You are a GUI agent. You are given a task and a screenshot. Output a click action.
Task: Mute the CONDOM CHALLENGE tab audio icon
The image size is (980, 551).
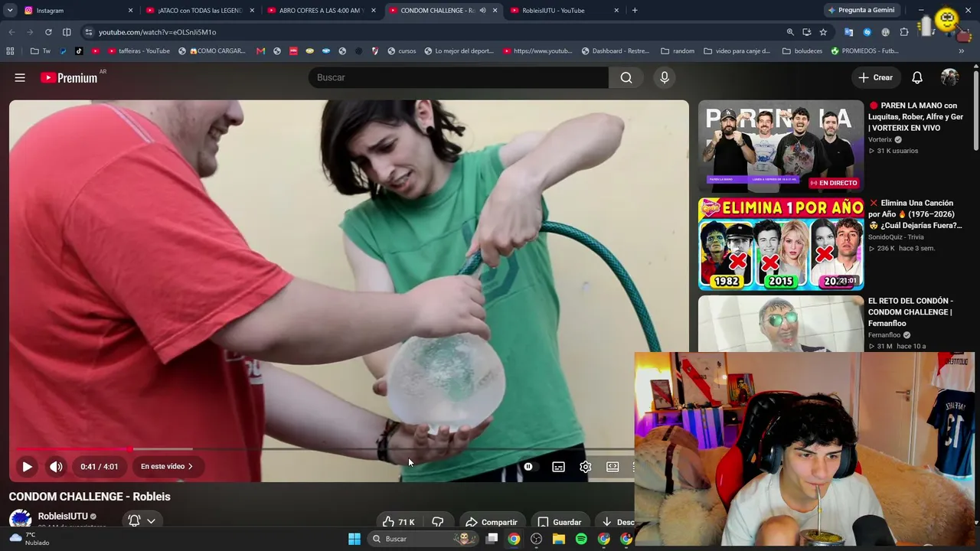click(482, 11)
